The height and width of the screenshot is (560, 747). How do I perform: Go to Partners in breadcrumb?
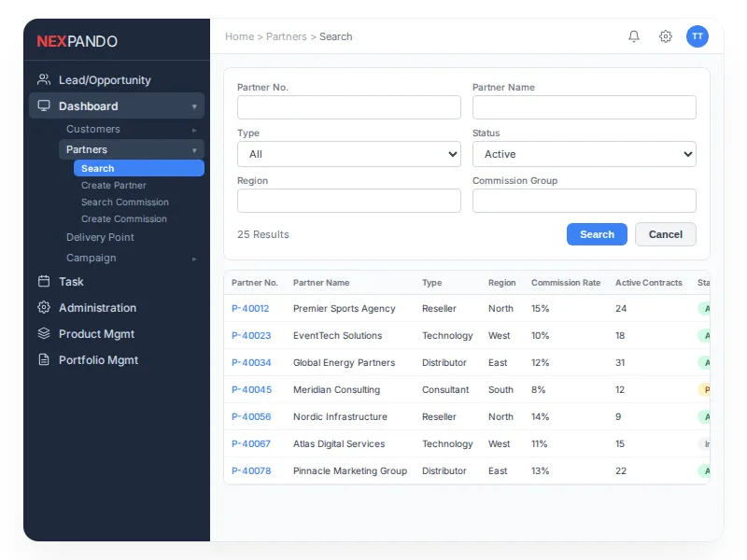tap(287, 36)
